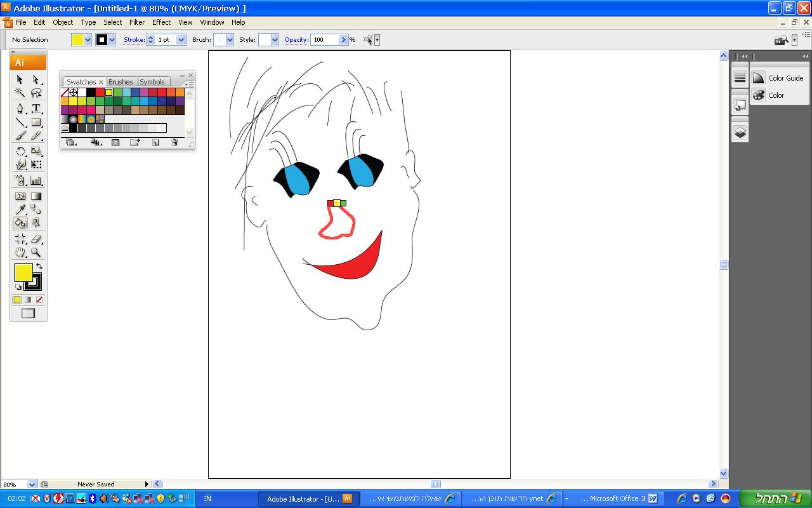Pick the Symbol Sprayer tool

tap(20, 181)
